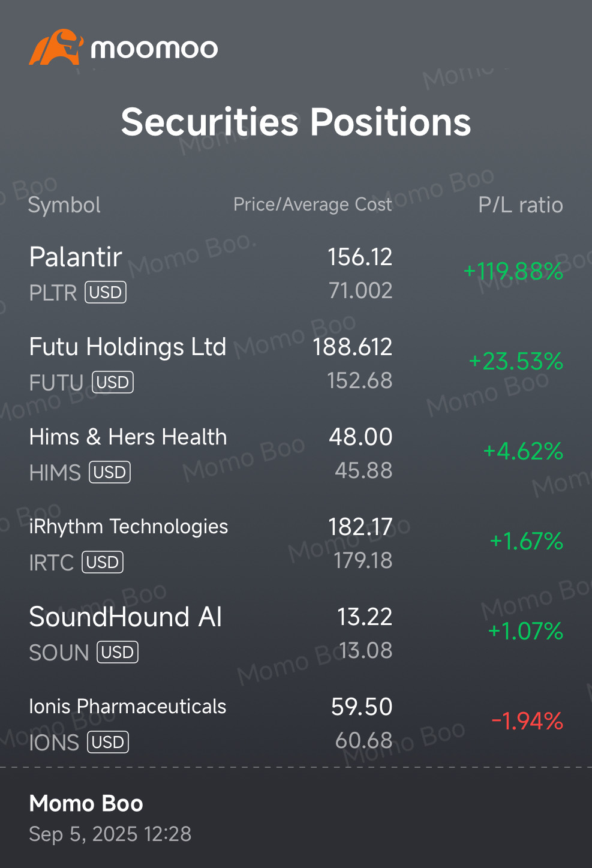Click the USD badge next to IONS

pyautogui.click(x=108, y=742)
